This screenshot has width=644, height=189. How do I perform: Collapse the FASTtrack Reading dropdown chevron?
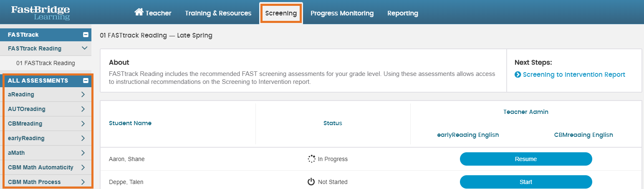pyautogui.click(x=84, y=48)
